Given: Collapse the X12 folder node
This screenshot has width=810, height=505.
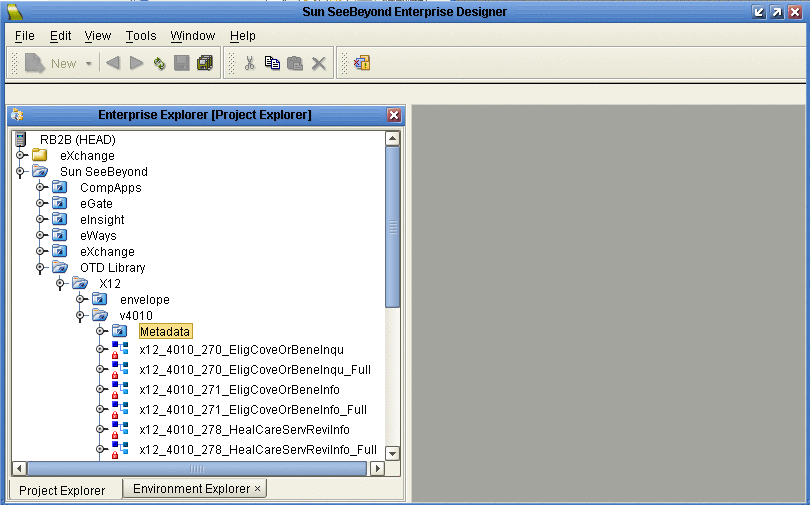Looking at the screenshot, I should tap(60, 283).
